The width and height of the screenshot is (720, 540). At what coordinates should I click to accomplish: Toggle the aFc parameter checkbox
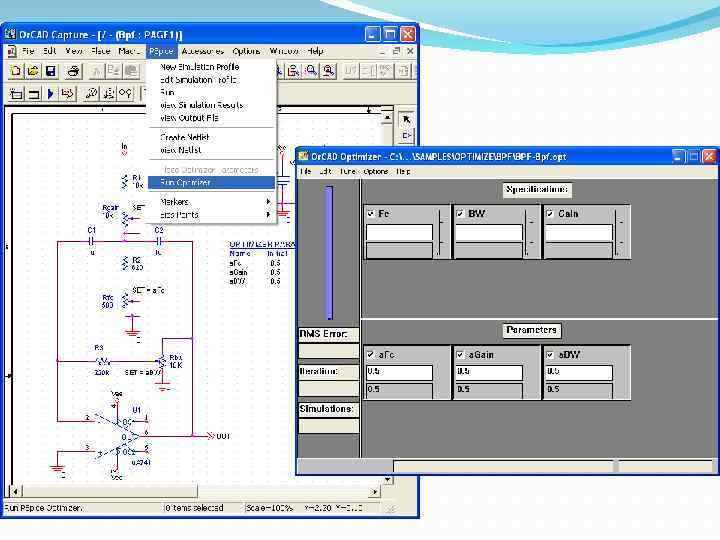coord(371,354)
